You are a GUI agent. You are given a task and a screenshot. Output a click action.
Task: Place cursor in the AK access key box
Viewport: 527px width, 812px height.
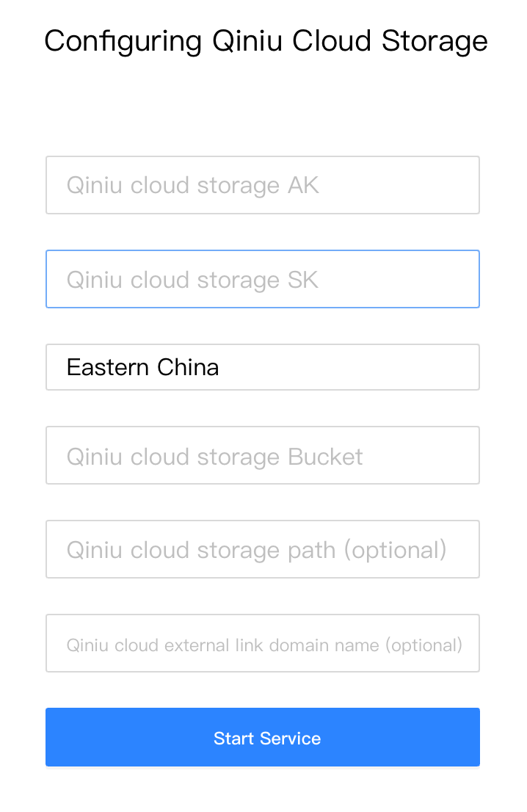coord(262,185)
